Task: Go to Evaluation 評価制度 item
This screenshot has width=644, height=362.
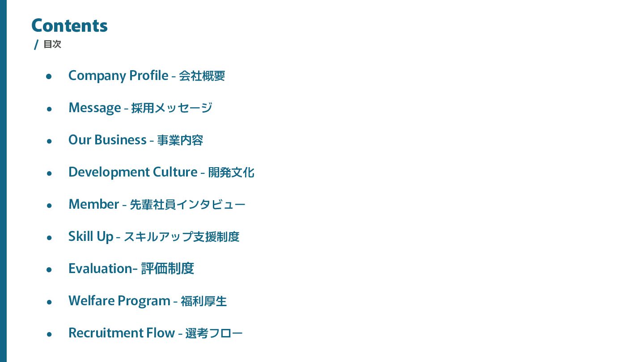Action: tap(131, 269)
